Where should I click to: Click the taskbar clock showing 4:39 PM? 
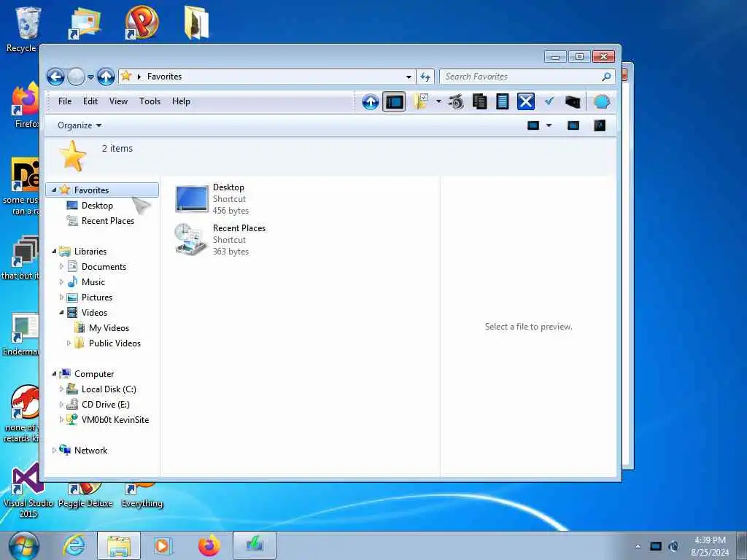710,546
